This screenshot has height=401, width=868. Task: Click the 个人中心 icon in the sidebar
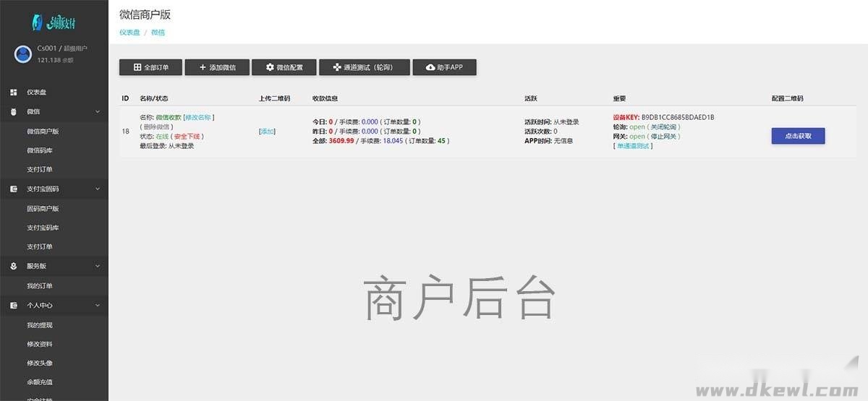click(14, 306)
